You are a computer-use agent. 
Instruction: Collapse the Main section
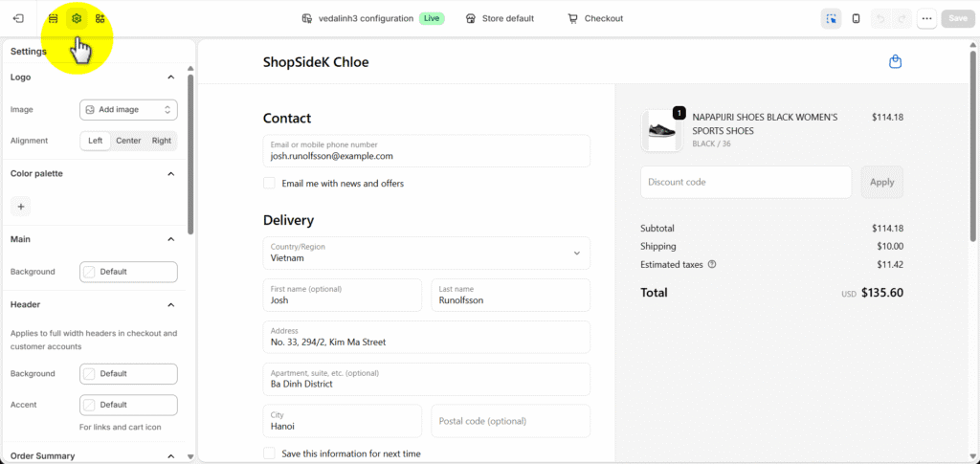170,239
